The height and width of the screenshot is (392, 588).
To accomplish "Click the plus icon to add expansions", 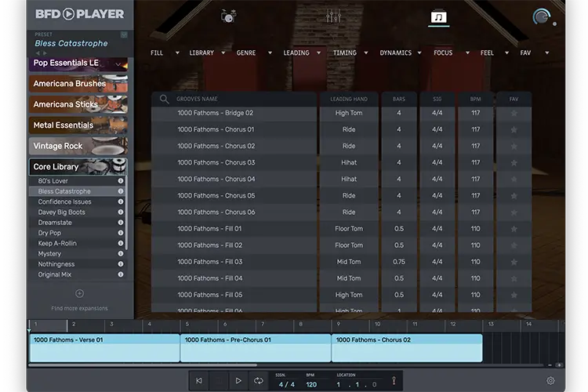I will pos(79,294).
